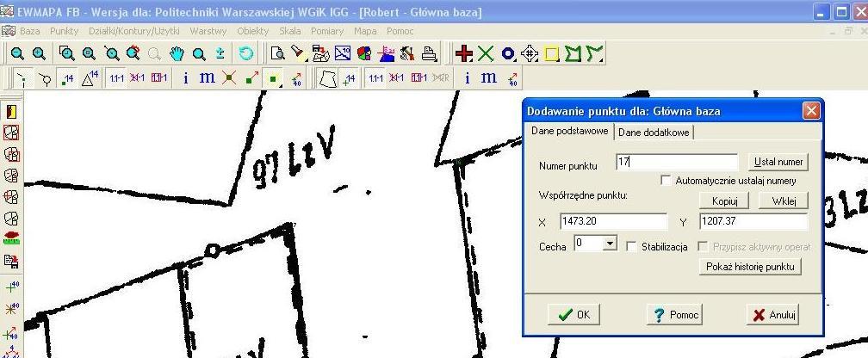Open the document preview magnifier icon
This screenshot has width=868, height=358.
[278, 53]
